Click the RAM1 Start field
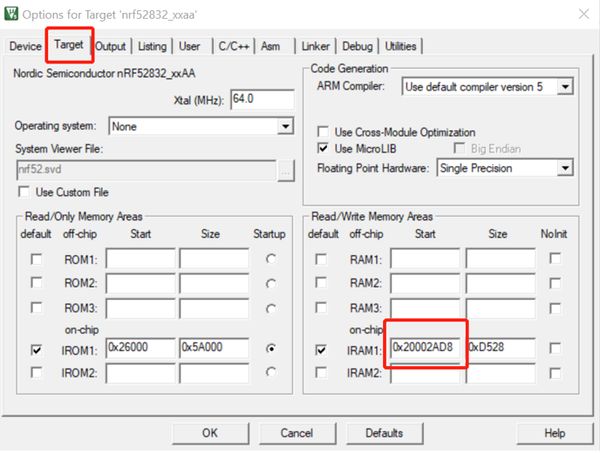Viewport: 600px width, 453px height. tap(425, 259)
